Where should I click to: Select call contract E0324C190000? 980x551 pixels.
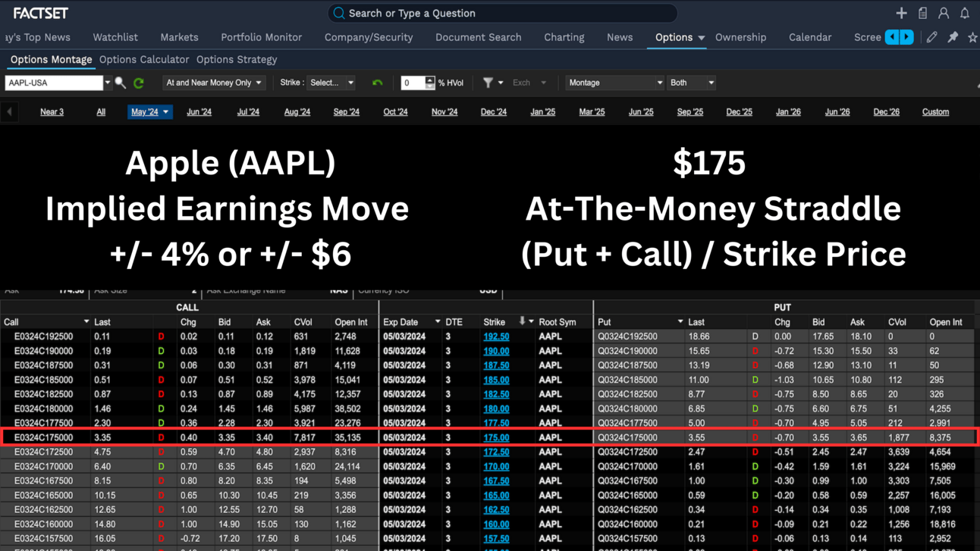43,351
